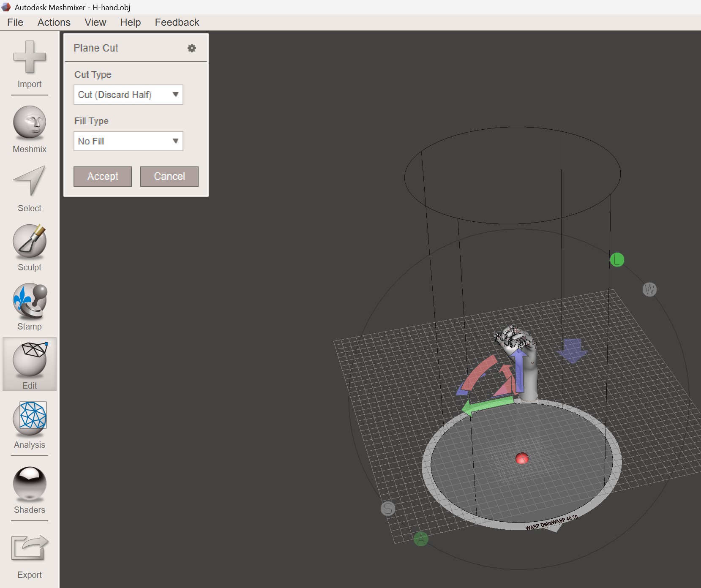Expand the Fill Type dropdown

[x=128, y=141]
